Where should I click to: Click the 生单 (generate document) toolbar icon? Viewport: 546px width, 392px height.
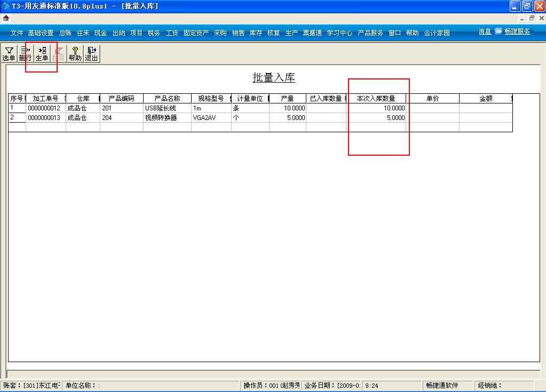(41, 53)
